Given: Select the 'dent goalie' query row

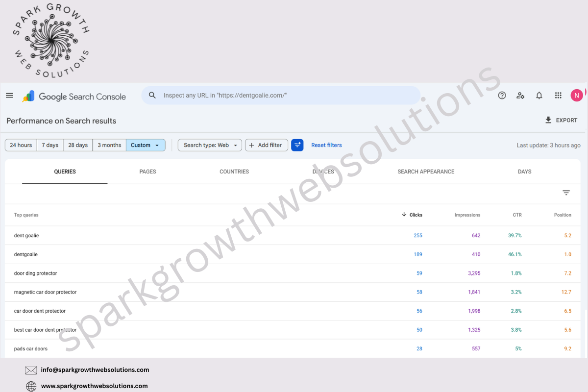Looking at the screenshot, I should [293, 236].
